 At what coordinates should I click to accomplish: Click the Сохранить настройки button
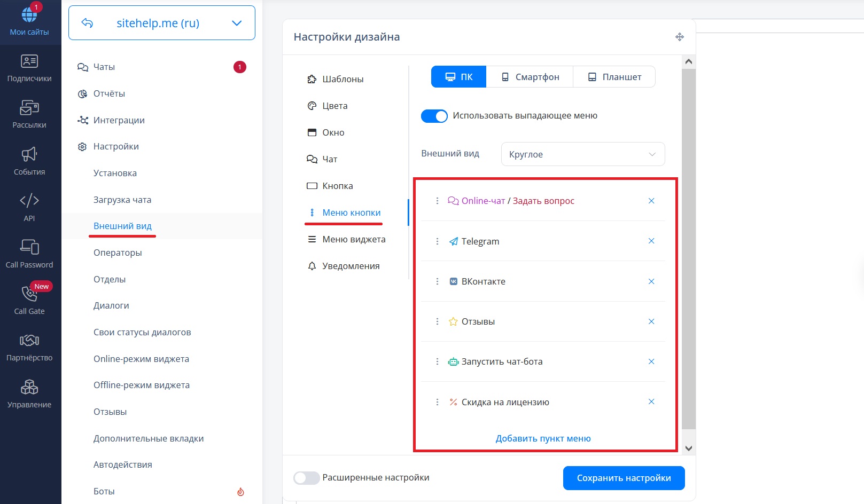pos(624,478)
